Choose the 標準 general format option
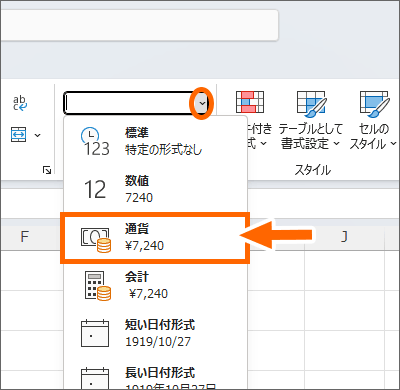 pyautogui.click(x=155, y=141)
